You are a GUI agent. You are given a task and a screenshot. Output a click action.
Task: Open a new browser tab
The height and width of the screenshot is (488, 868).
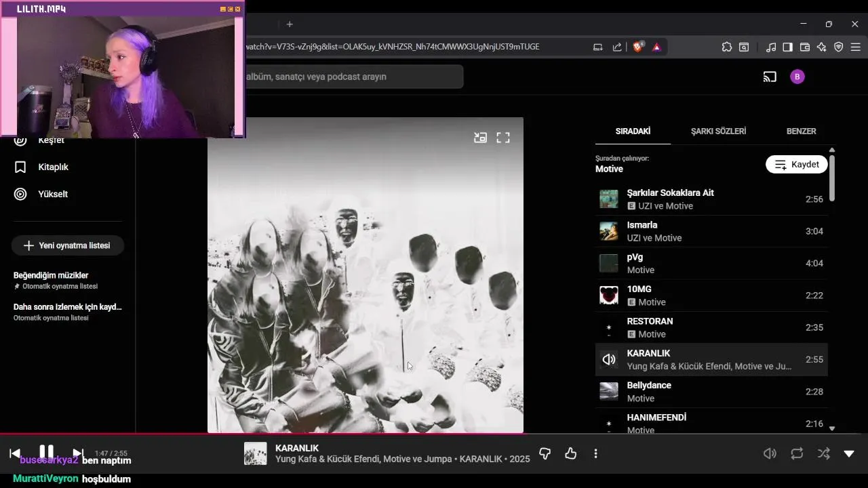tap(290, 24)
